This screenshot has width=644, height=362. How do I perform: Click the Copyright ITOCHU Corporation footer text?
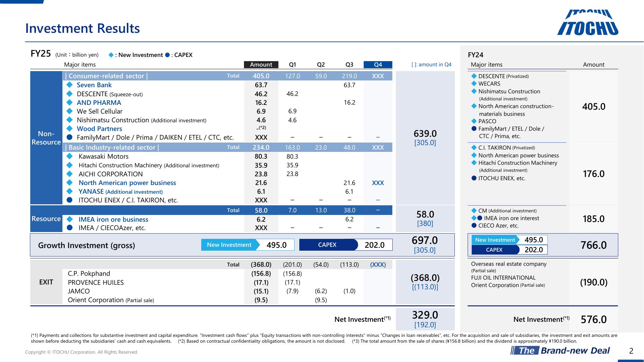(82, 352)
